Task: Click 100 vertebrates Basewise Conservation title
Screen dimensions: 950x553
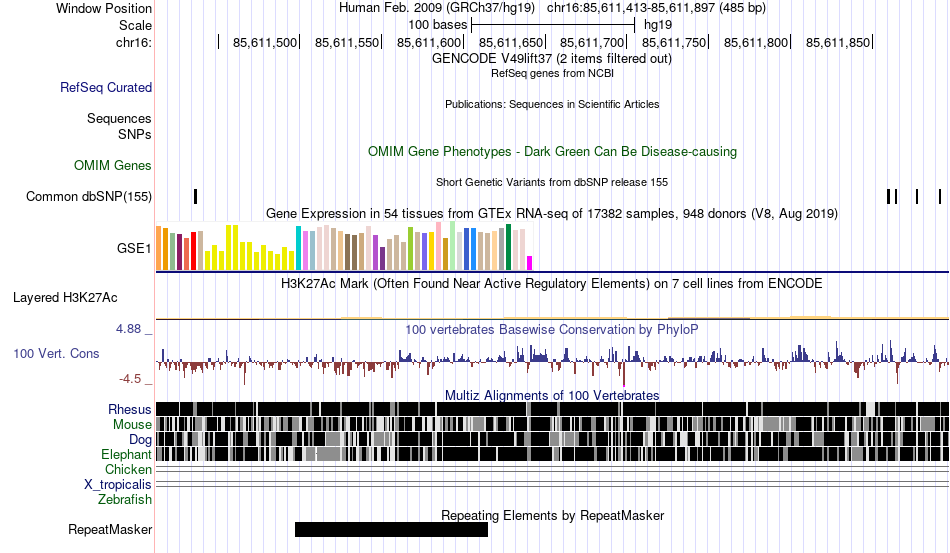Action: (x=552, y=329)
